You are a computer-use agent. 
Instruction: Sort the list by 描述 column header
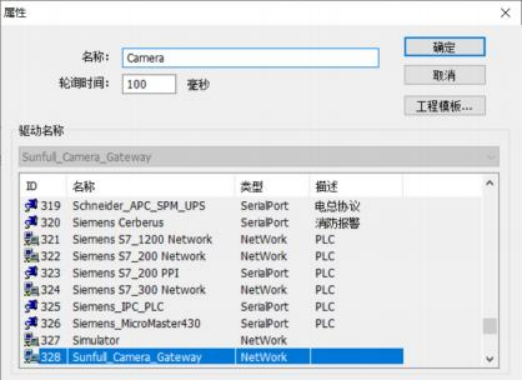tap(356, 186)
